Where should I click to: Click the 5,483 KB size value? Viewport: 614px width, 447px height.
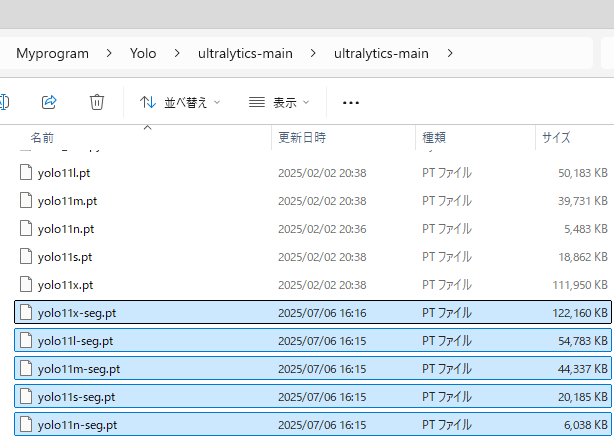(586, 229)
